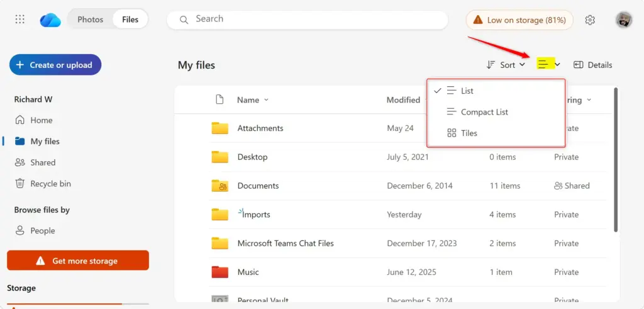
Task: Click the December 17, 2023 date cell
Action: coord(422,244)
